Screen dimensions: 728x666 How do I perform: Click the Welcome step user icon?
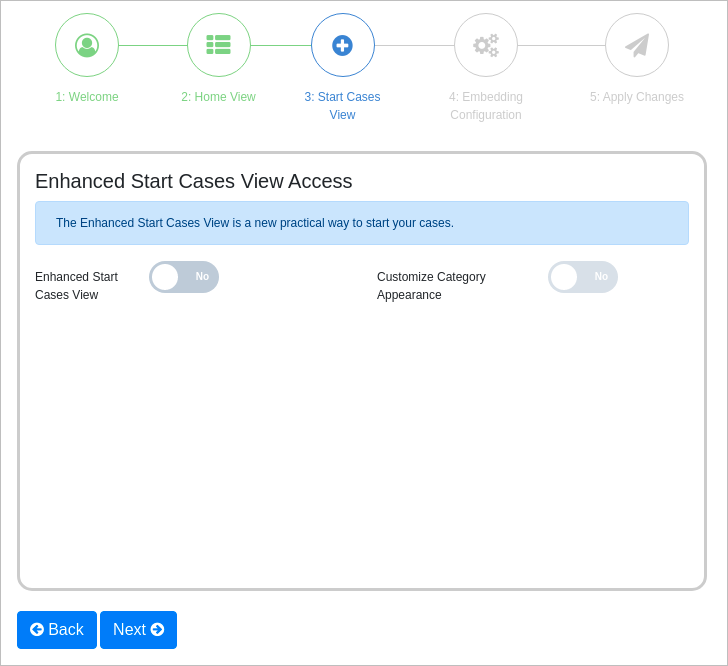(87, 45)
